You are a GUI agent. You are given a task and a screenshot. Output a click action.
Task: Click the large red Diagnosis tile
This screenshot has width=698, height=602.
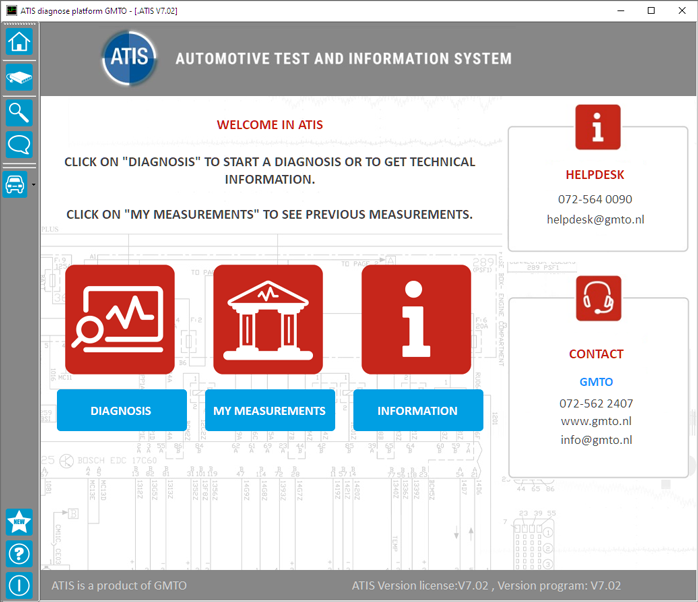[x=120, y=319]
